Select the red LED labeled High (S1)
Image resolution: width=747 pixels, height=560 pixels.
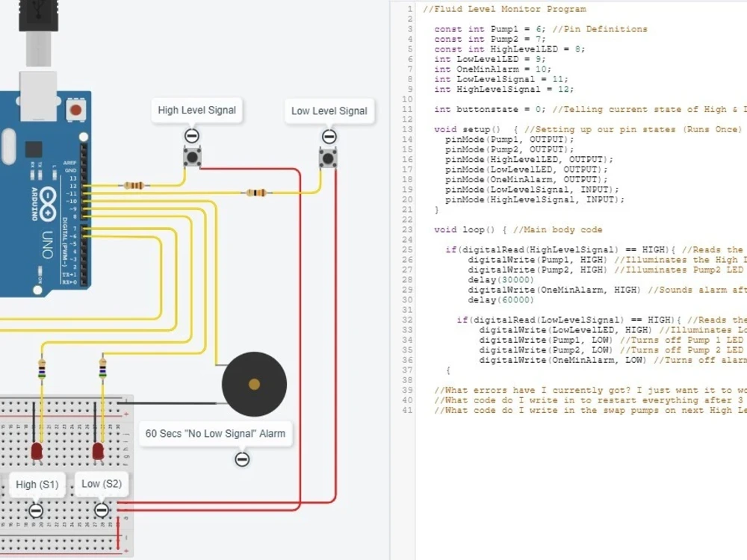(37, 452)
